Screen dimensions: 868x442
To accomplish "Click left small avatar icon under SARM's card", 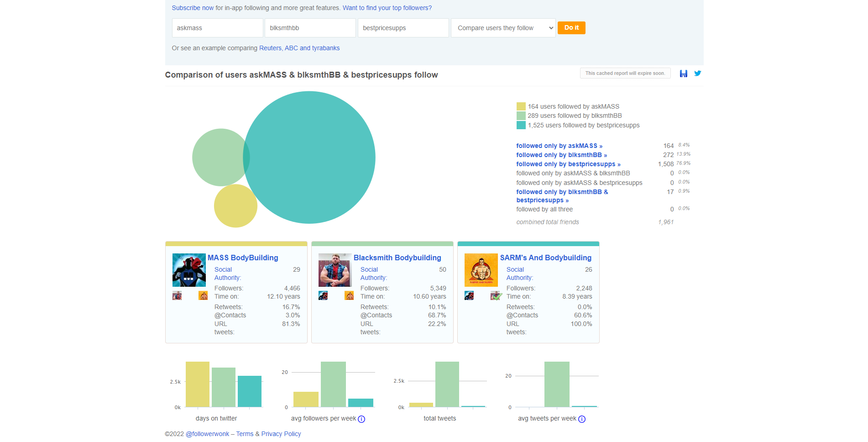I will pos(469,295).
